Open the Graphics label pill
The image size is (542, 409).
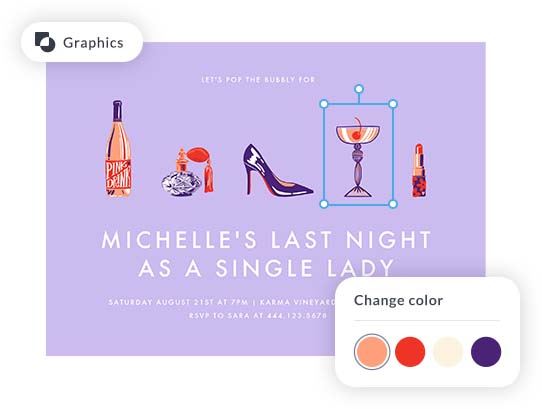(82, 42)
